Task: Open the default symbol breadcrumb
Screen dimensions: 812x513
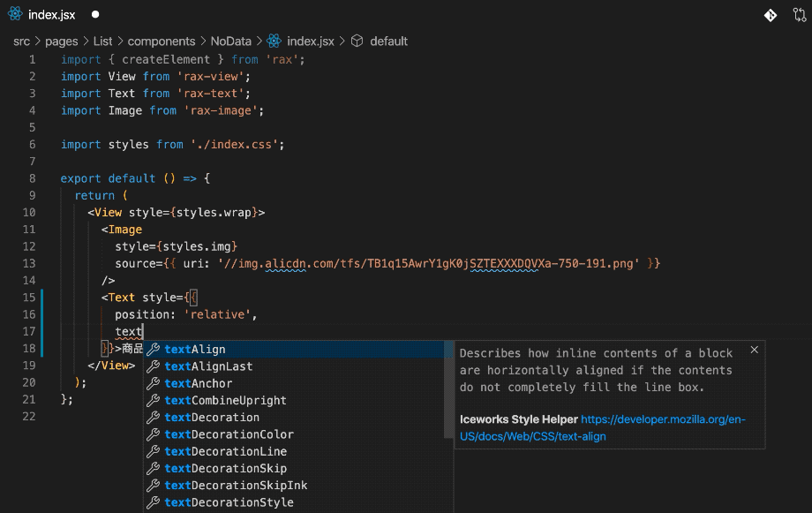Action: pyautogui.click(x=389, y=41)
